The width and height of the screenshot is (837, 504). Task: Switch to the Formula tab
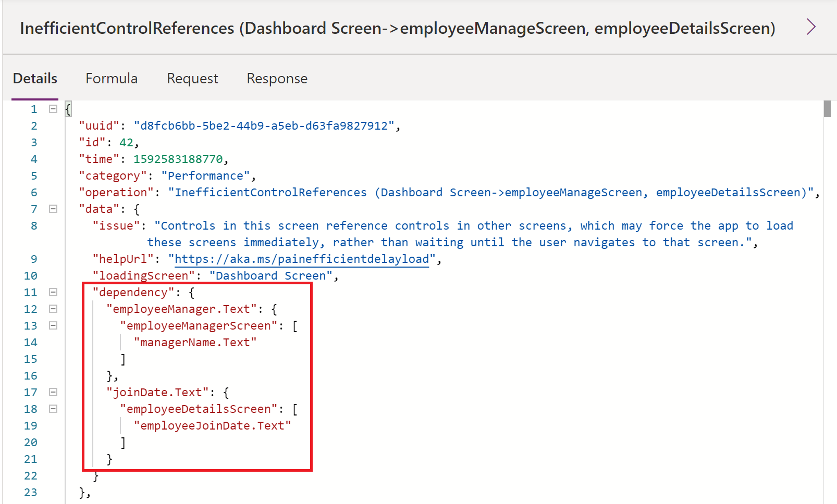click(x=112, y=79)
